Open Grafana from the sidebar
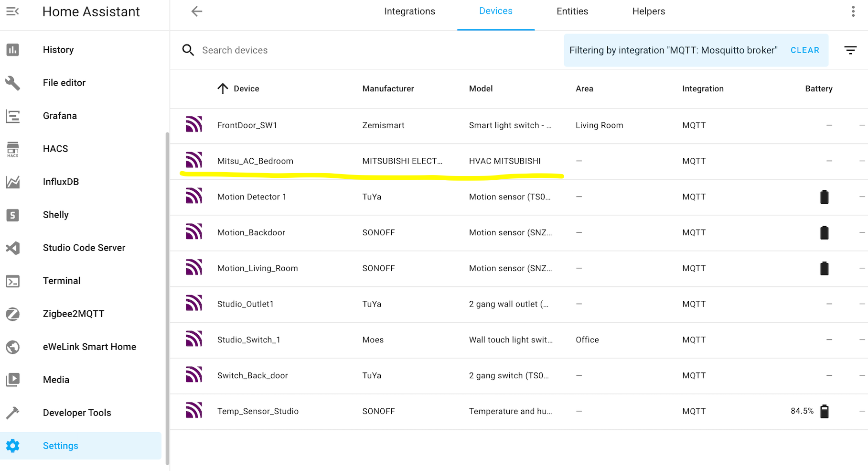868x471 pixels. [60, 116]
